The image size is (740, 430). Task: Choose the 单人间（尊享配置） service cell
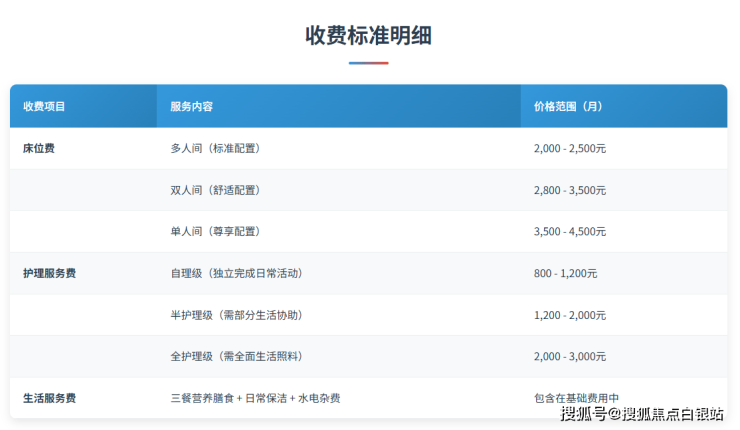pyautogui.click(x=214, y=231)
